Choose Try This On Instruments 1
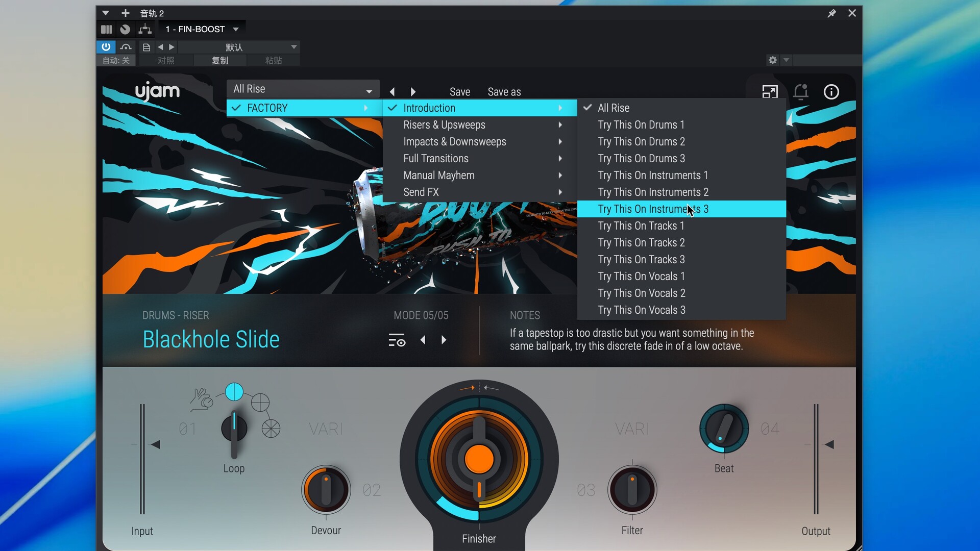 tap(681, 175)
